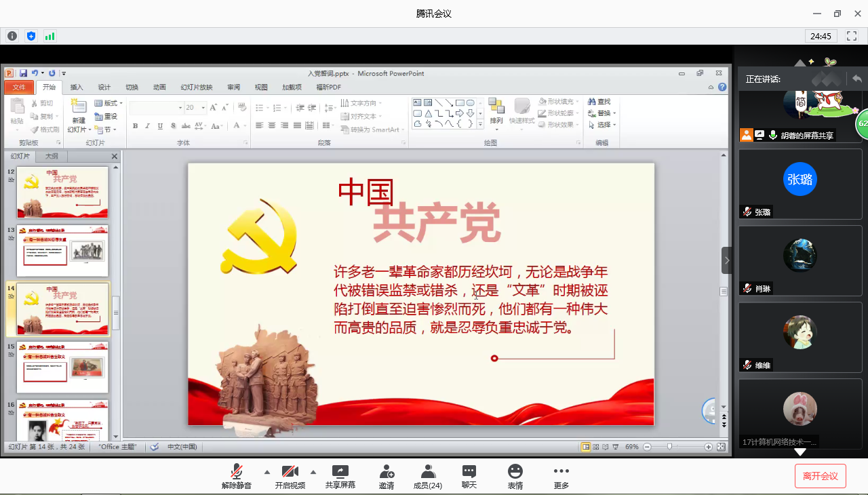Switch to the 大纲 outline pane tab
The height and width of the screenshot is (495, 868).
pos(52,157)
